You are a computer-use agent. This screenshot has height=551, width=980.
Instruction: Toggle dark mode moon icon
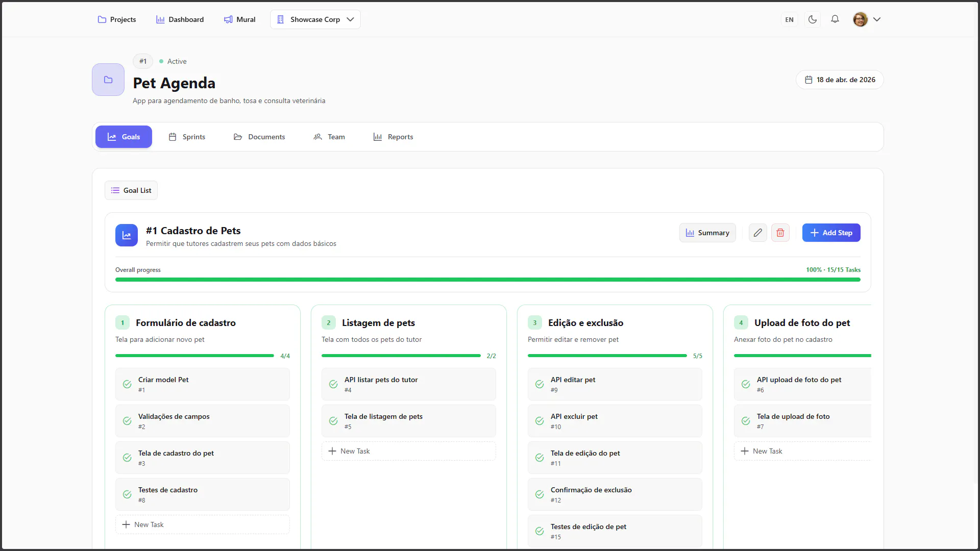point(813,19)
